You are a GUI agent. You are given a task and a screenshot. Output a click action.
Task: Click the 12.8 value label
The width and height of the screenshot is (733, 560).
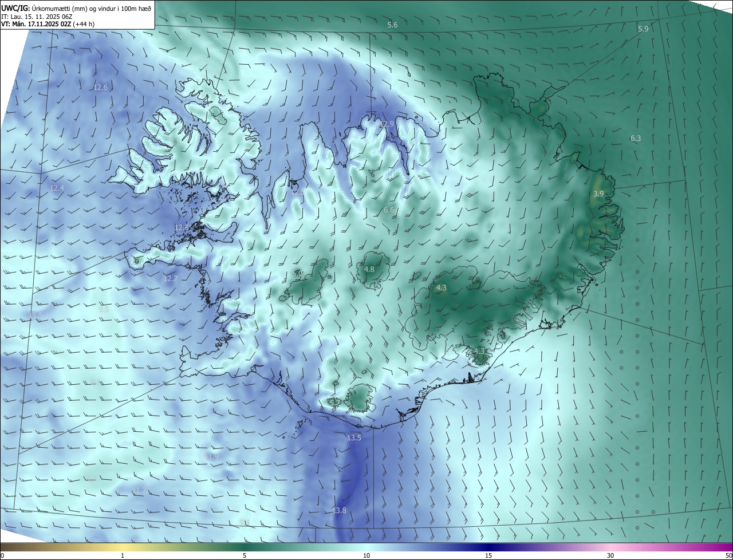click(x=182, y=227)
